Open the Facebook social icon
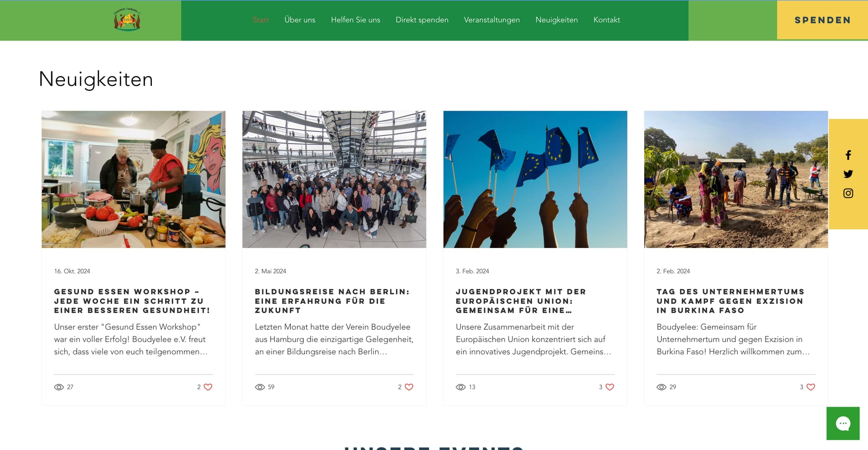 (848, 155)
